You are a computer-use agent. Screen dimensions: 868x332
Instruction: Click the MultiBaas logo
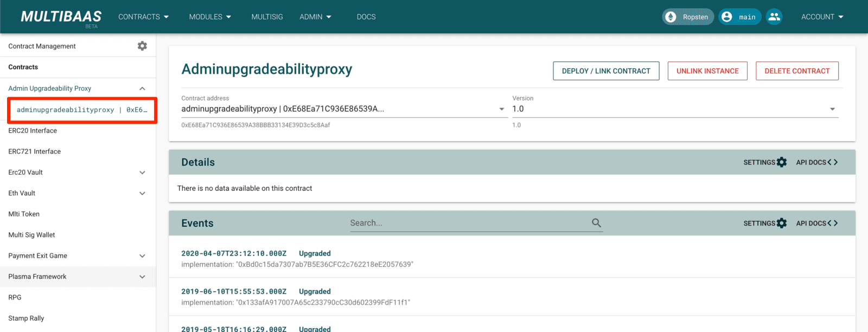click(61, 17)
